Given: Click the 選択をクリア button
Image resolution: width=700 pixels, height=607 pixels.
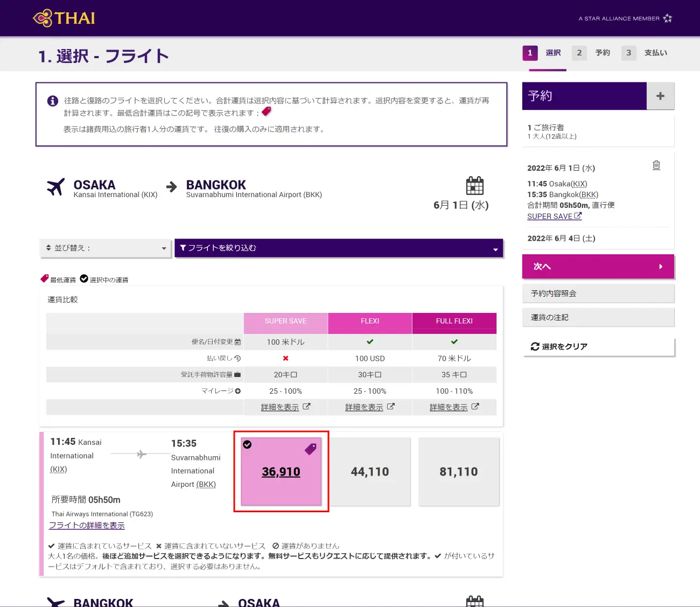Looking at the screenshot, I should (x=598, y=347).
